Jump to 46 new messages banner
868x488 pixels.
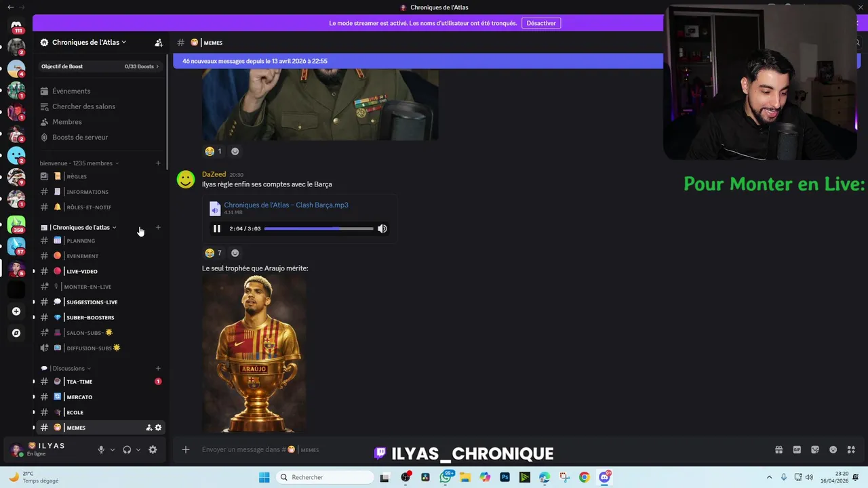point(418,61)
